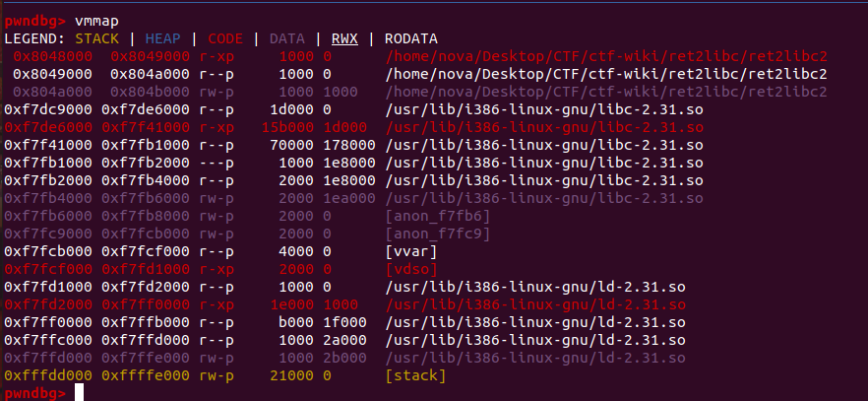Click the CODE label in the legend
Viewport: 868px width, 401px height.
[225, 37]
